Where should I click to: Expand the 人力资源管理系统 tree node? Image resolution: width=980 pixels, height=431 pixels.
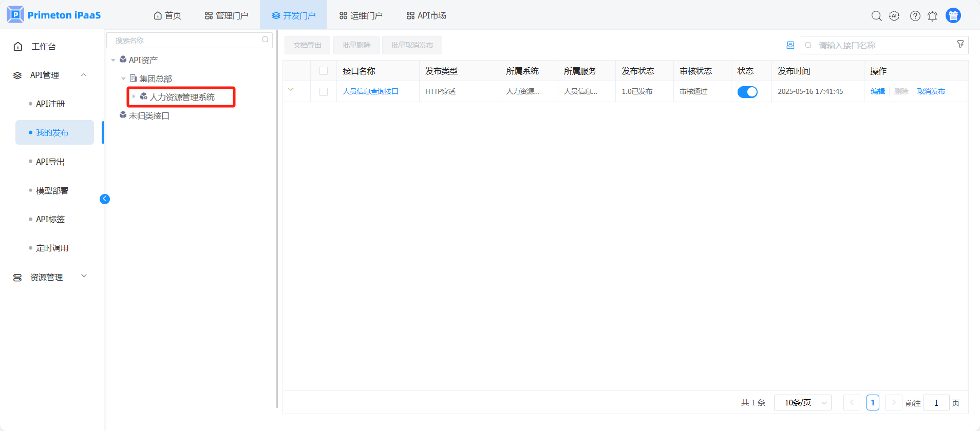click(134, 96)
